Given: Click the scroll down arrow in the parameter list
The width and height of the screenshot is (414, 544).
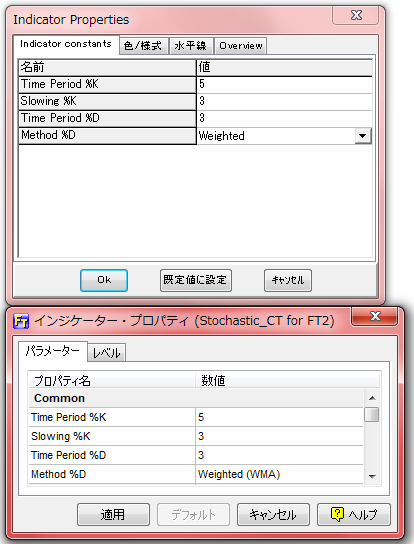Looking at the screenshot, I should pyautogui.click(x=372, y=477).
